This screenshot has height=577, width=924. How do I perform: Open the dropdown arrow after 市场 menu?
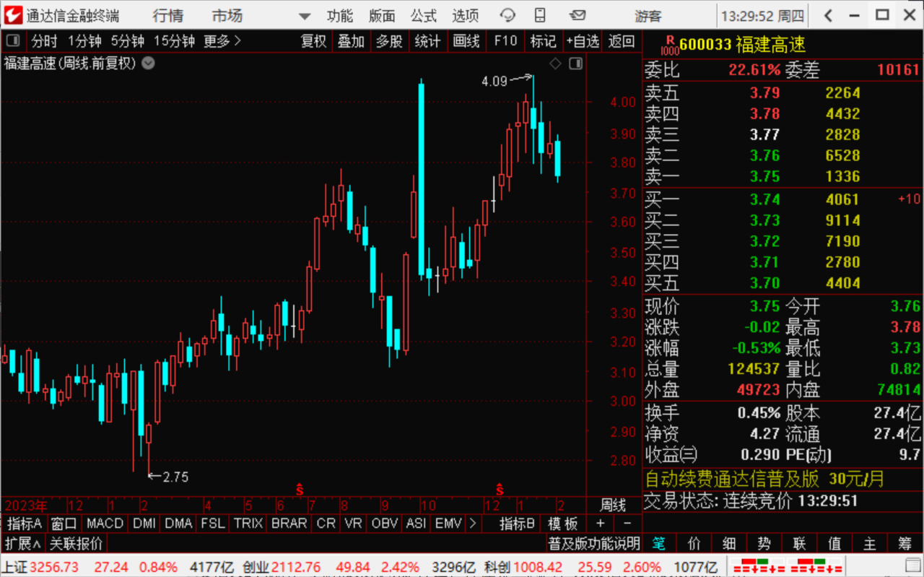[x=305, y=16]
